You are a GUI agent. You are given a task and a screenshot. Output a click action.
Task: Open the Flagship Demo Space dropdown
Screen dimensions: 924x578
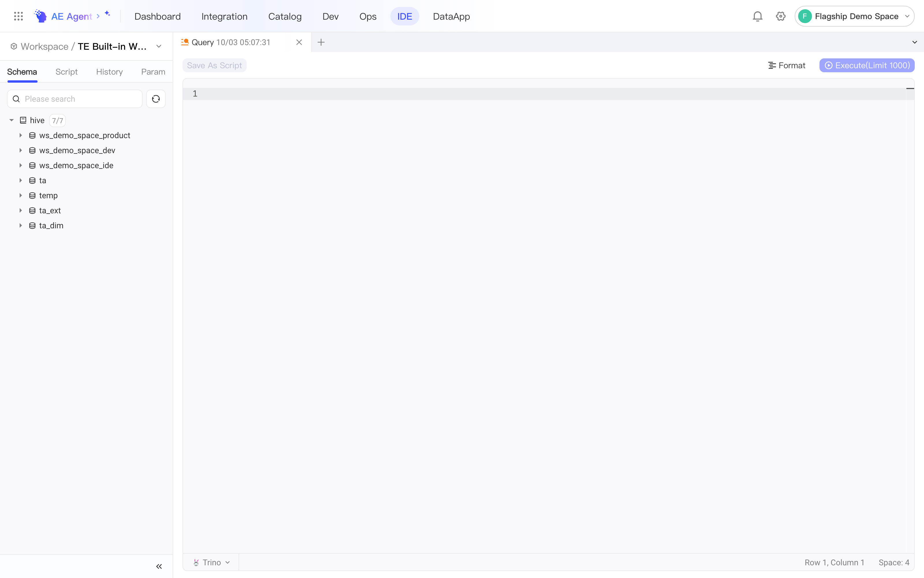pyautogui.click(x=854, y=16)
